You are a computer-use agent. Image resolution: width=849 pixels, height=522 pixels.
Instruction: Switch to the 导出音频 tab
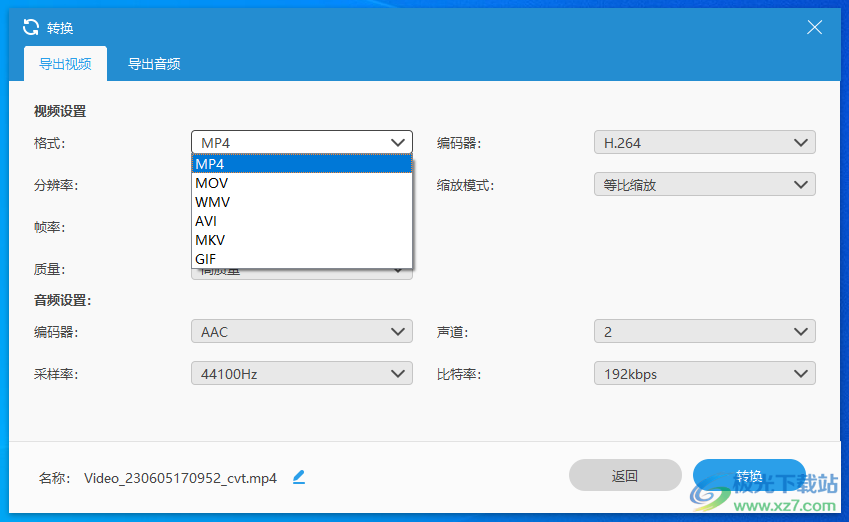pos(154,64)
